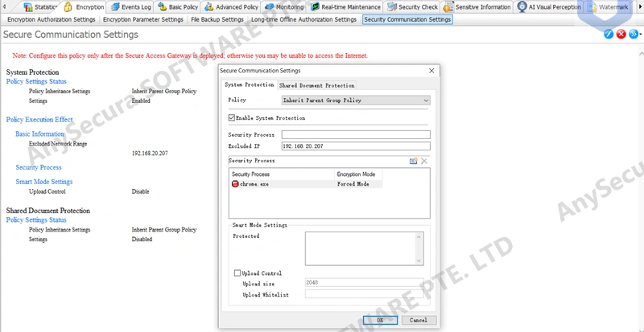Open the Security Check tab
Image resolution: width=644 pixels, height=332 pixels.
coord(412,6)
